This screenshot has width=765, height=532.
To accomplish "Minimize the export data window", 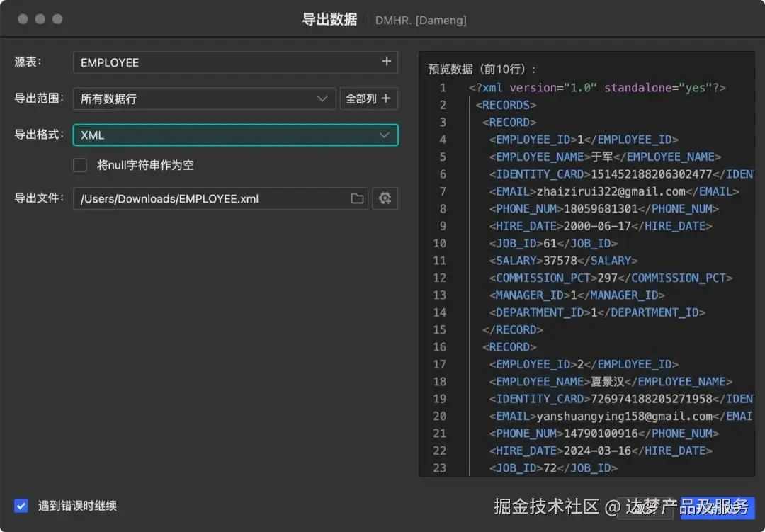I will pyautogui.click(x=40, y=19).
